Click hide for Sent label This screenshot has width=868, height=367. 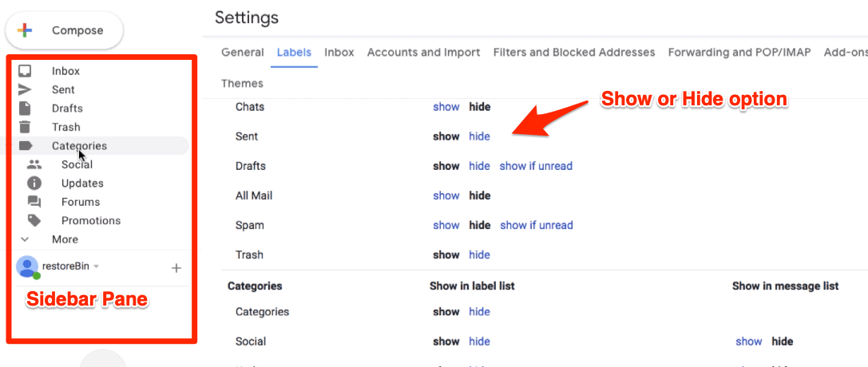[x=479, y=136]
